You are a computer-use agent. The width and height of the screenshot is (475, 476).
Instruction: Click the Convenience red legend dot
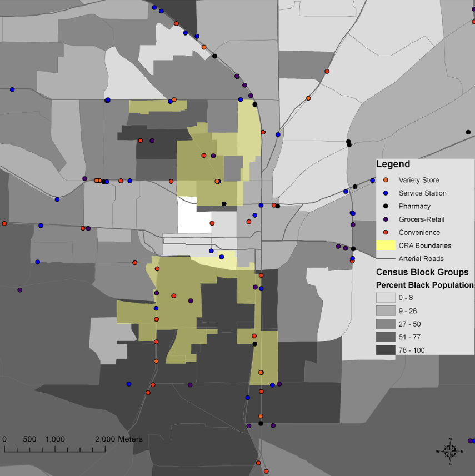point(386,232)
